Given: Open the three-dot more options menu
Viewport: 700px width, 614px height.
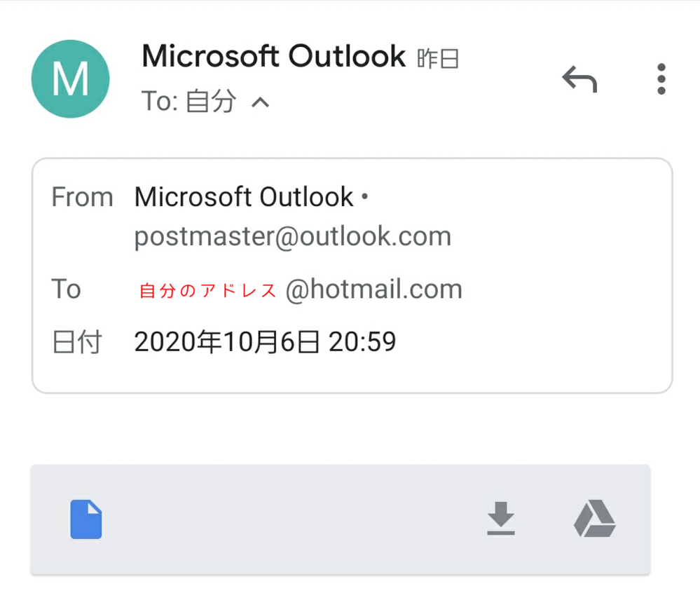Looking at the screenshot, I should pyautogui.click(x=661, y=79).
